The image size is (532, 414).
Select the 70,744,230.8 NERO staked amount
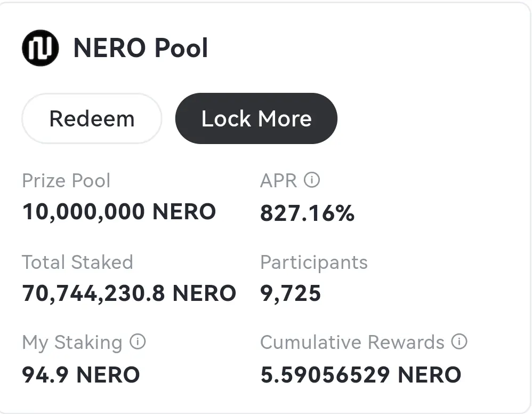129,293
